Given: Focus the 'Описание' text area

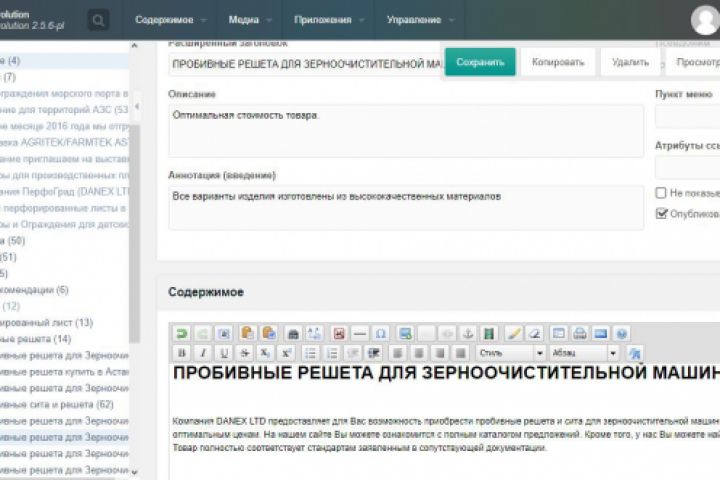Looking at the screenshot, I should 406,131.
